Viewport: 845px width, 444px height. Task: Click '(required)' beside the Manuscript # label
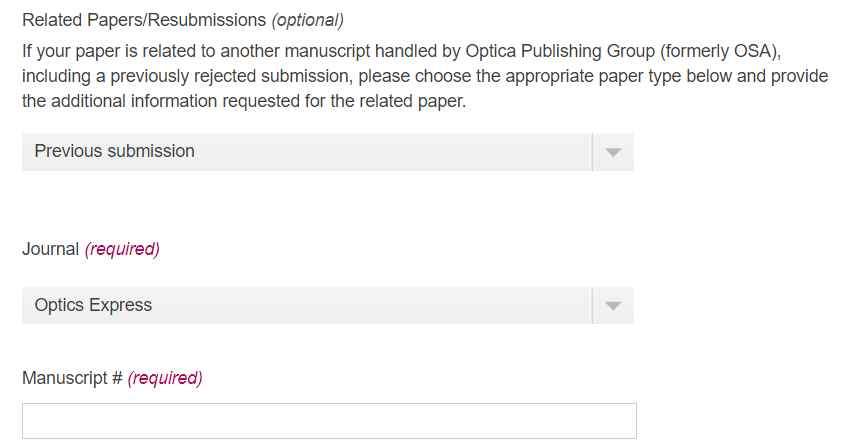[165, 378]
